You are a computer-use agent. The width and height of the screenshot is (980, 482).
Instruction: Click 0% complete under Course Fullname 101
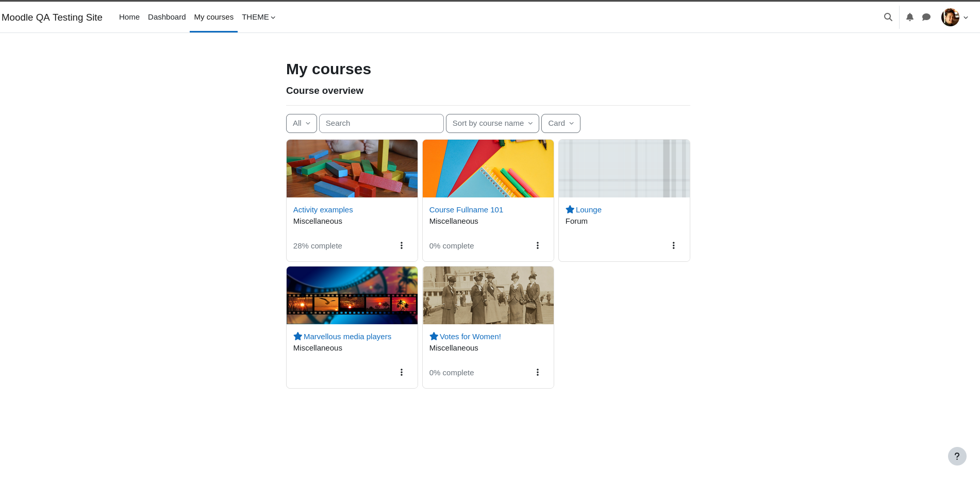[452, 246]
